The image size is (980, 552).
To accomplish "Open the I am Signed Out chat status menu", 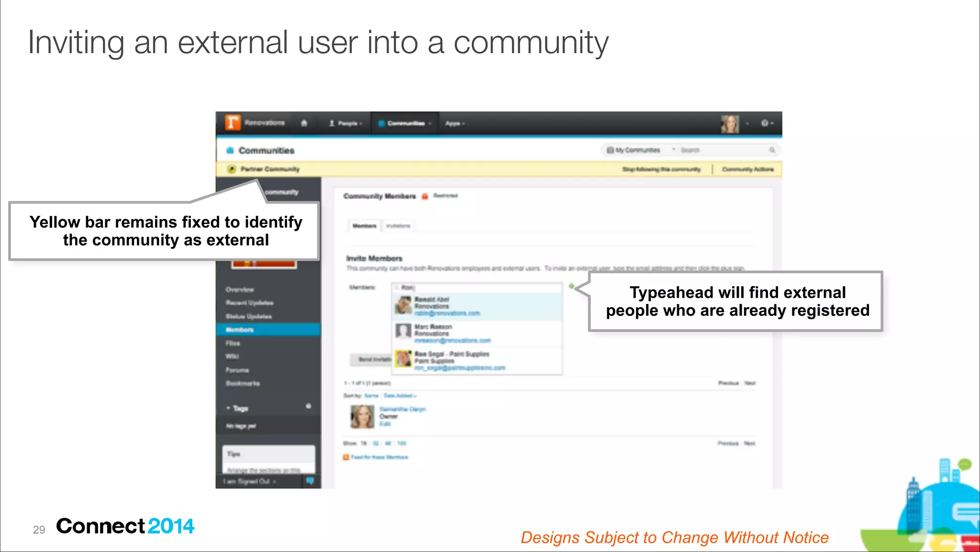I will point(250,481).
